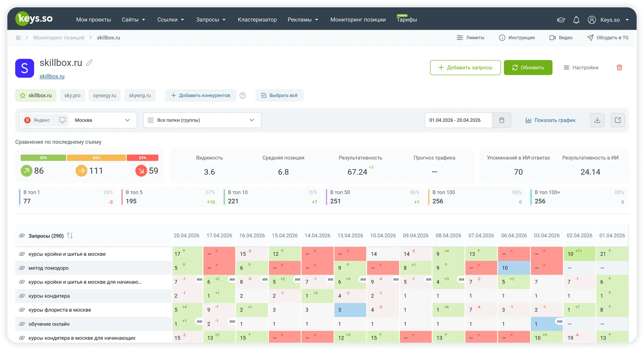
Task: Edit project name with pencil icon
Action: 89,63
